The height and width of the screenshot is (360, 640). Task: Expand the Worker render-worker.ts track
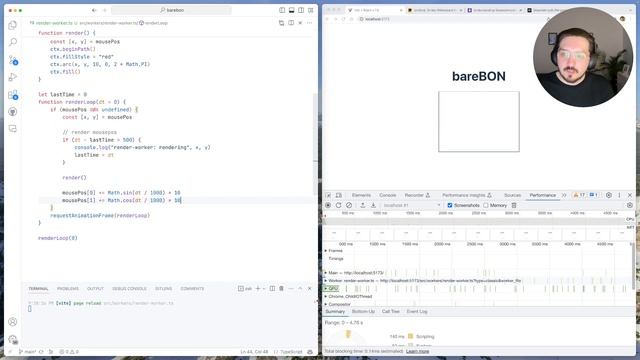(326, 281)
